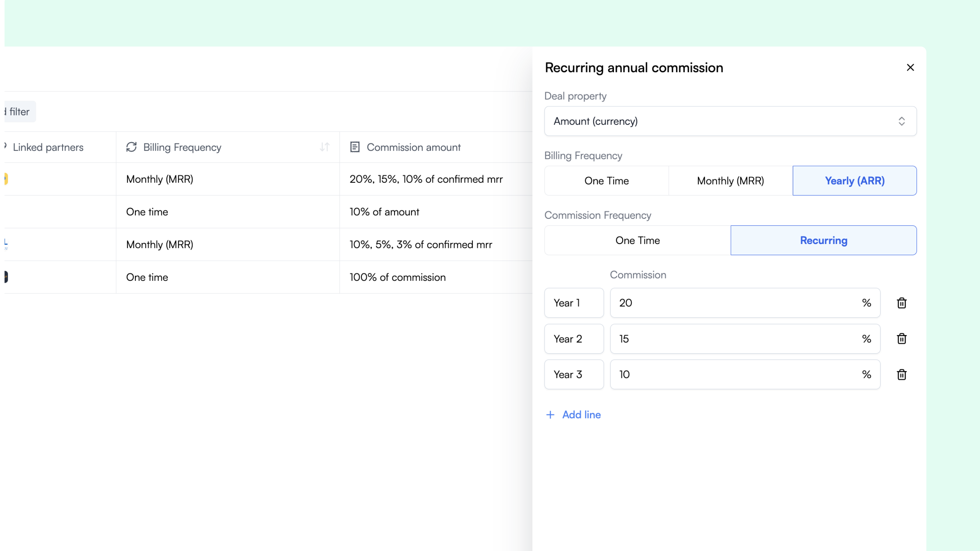
Task: Delete the Year 2 commission line
Action: [x=901, y=339]
